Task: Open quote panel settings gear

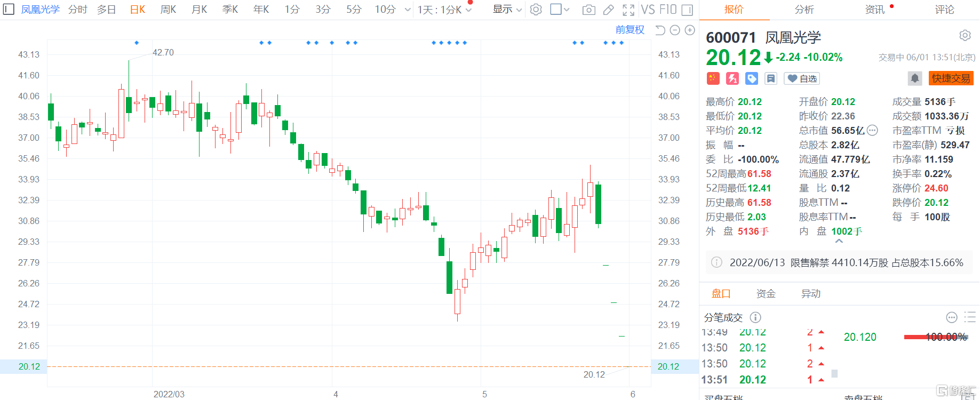Action: 965,36
